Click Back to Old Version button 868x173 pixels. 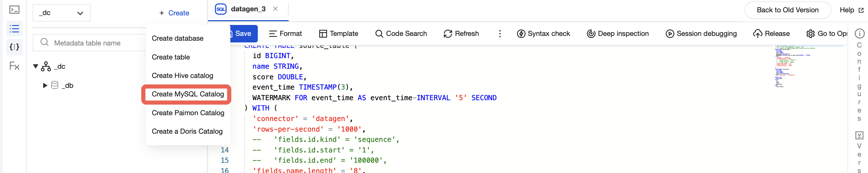[x=787, y=10]
